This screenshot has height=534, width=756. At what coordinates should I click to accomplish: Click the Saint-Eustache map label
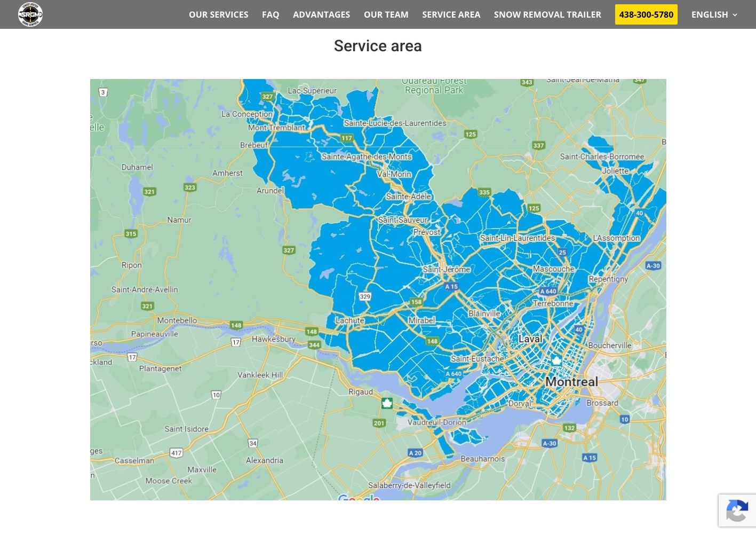click(477, 359)
